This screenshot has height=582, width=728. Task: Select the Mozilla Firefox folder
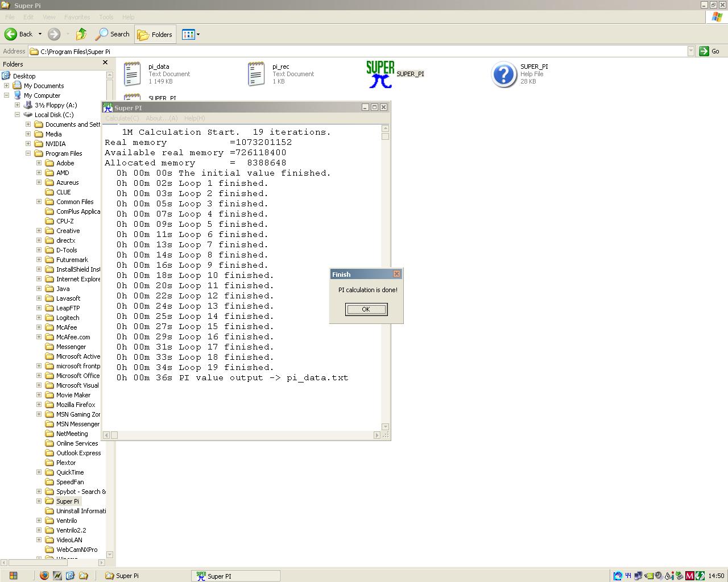pyautogui.click(x=76, y=405)
